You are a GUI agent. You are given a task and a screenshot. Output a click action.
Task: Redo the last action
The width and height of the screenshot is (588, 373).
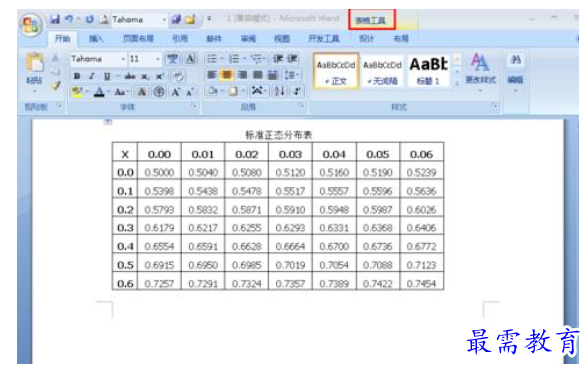point(89,19)
